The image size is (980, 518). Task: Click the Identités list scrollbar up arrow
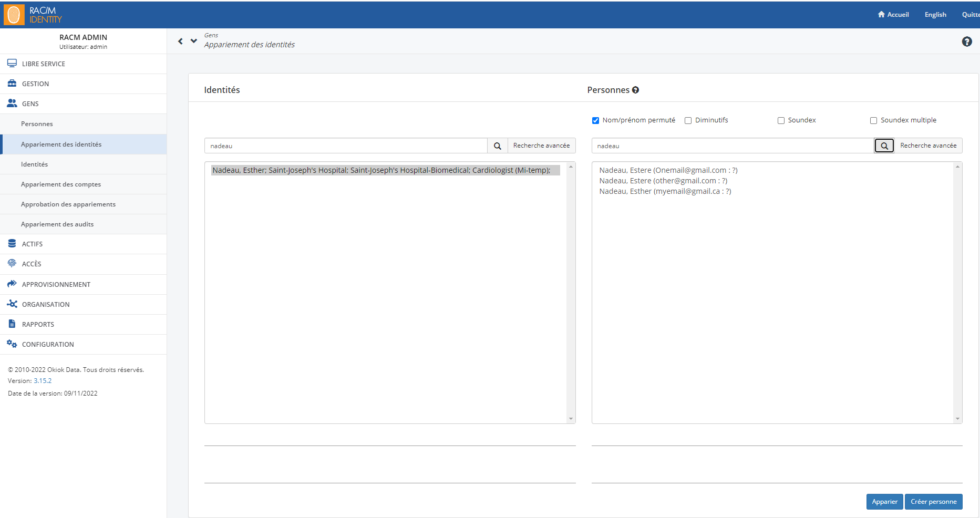tap(571, 167)
